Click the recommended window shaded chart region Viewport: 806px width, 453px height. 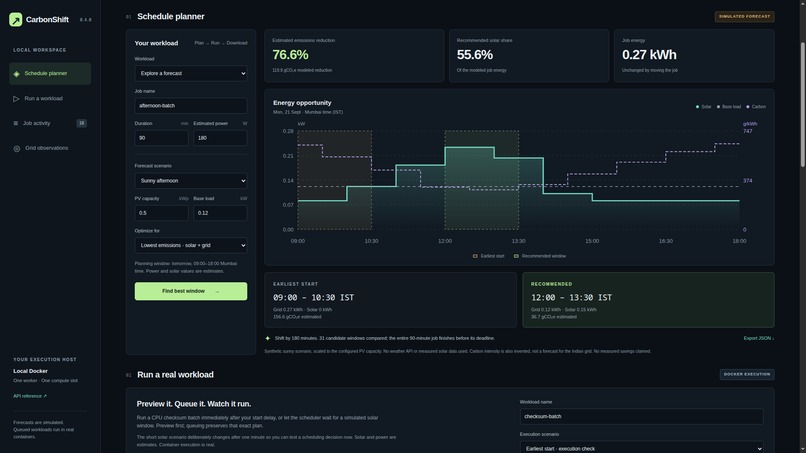click(x=482, y=180)
